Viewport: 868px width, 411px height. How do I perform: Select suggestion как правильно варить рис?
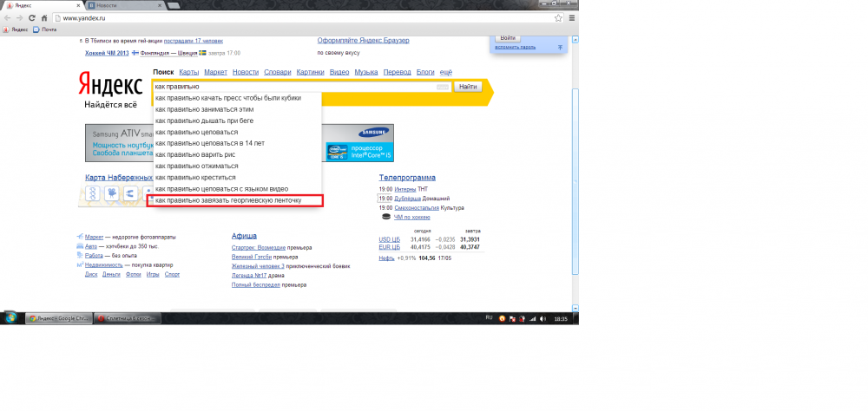click(237, 154)
